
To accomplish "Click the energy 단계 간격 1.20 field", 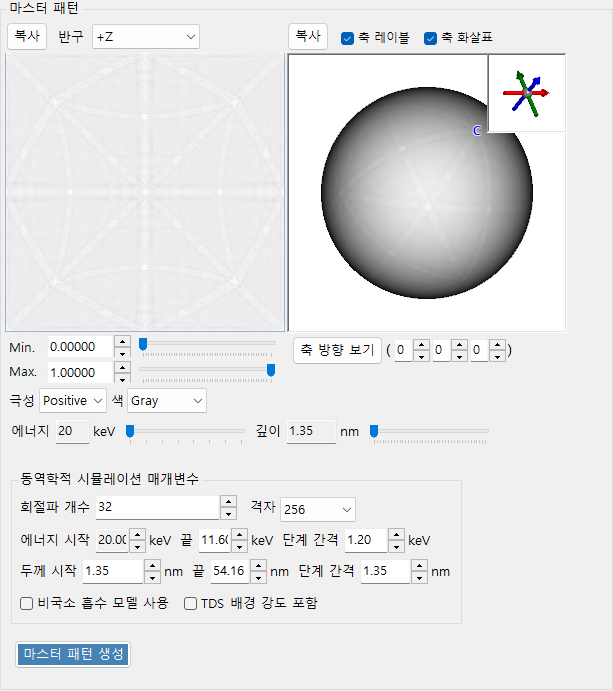I will [366, 540].
